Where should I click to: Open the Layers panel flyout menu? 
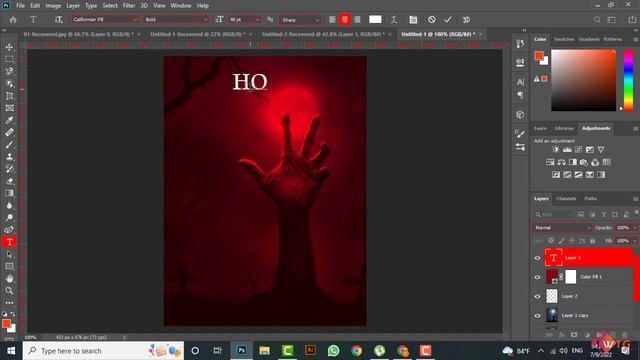click(636, 199)
